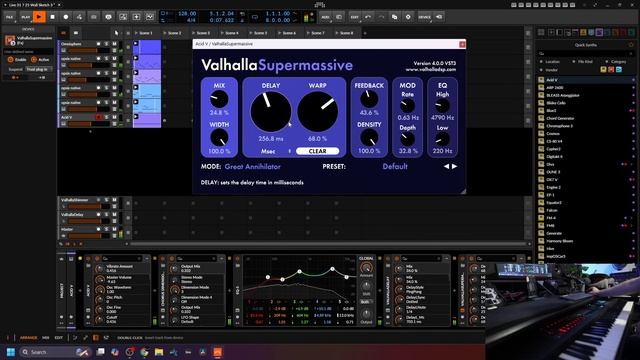
Task: Click the MOD Depth knob
Action: [407, 139]
